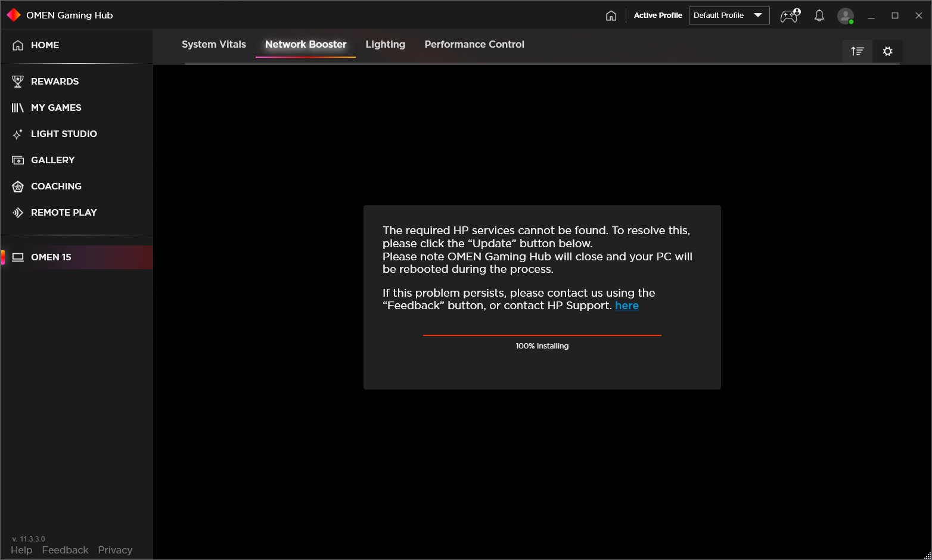Click the installing progress bar
The height and width of the screenshot is (560, 932).
coord(542,335)
